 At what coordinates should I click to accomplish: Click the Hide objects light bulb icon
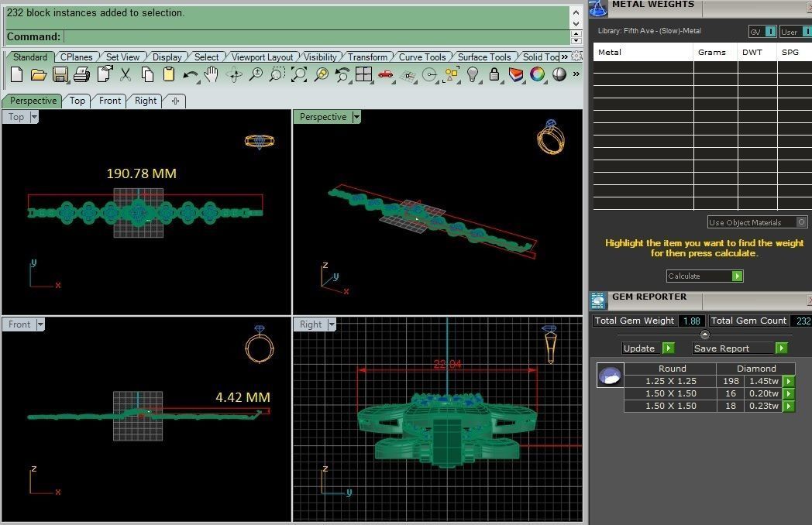(473, 75)
